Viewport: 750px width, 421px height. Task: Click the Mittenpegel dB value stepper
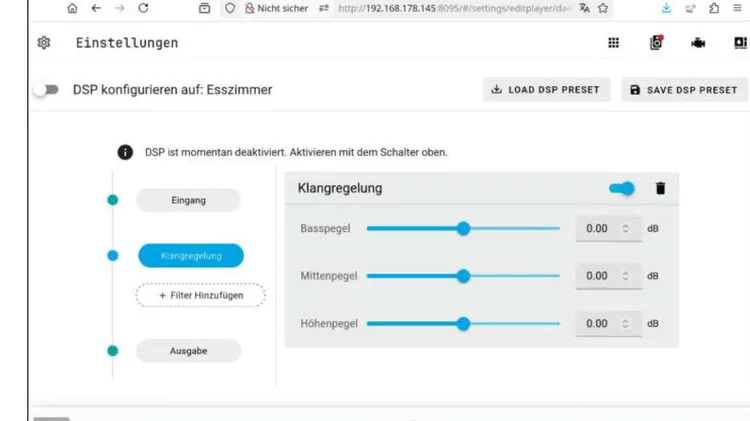click(626, 276)
